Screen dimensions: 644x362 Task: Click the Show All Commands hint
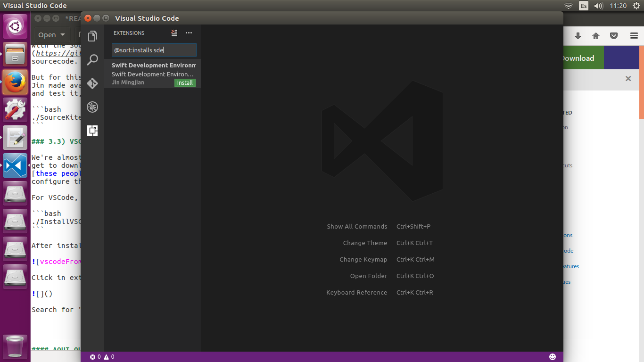(357, 227)
